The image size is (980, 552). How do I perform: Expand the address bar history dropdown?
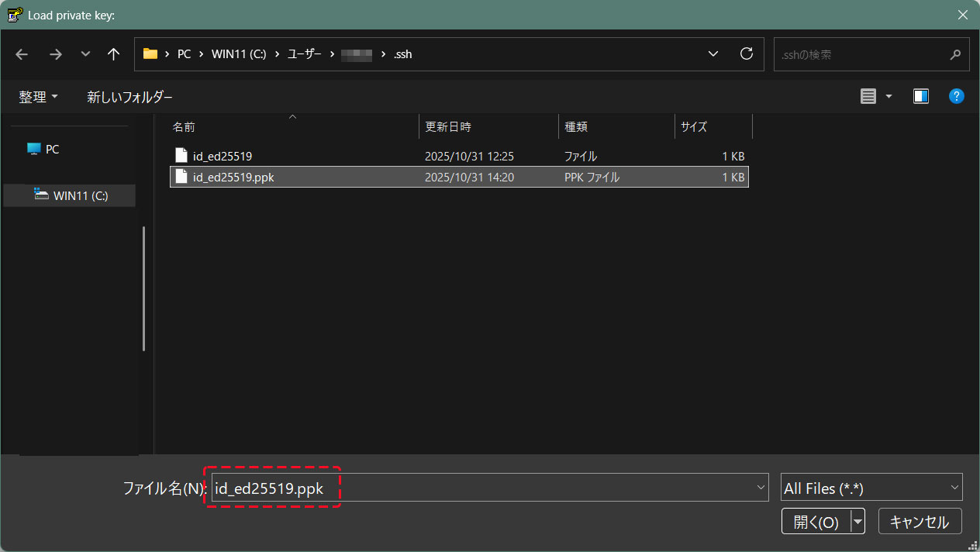713,54
